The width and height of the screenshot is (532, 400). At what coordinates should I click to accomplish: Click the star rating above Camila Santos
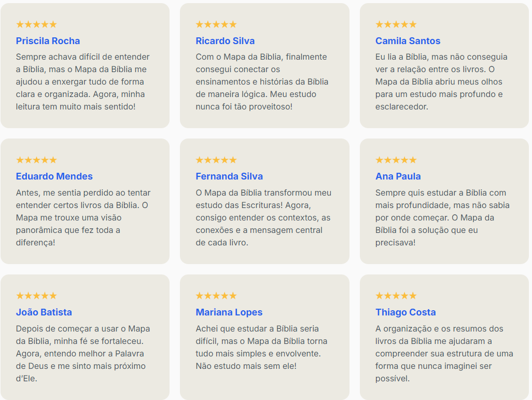[396, 24]
